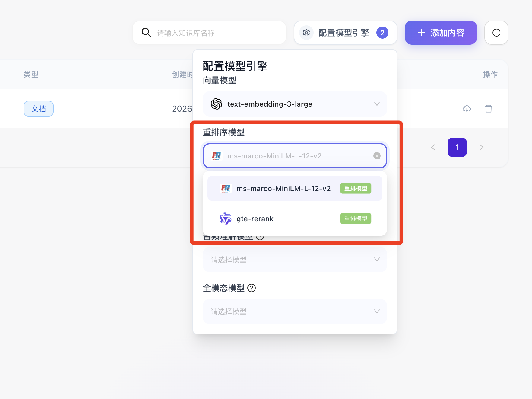Screen dimensions: 532x399
Task: Open the 音频理解模型 model select dropdown
Action: click(295, 260)
